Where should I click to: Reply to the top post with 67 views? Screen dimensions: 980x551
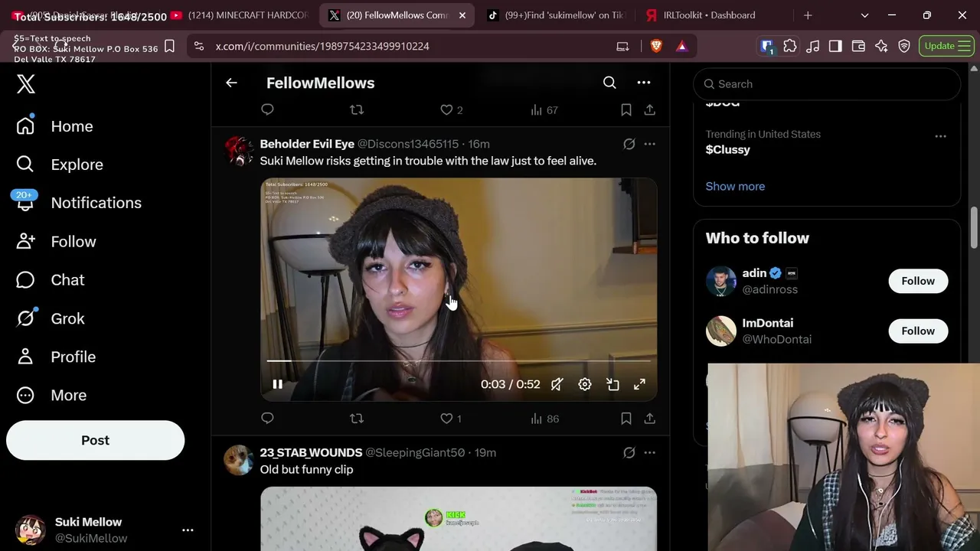[267, 109]
